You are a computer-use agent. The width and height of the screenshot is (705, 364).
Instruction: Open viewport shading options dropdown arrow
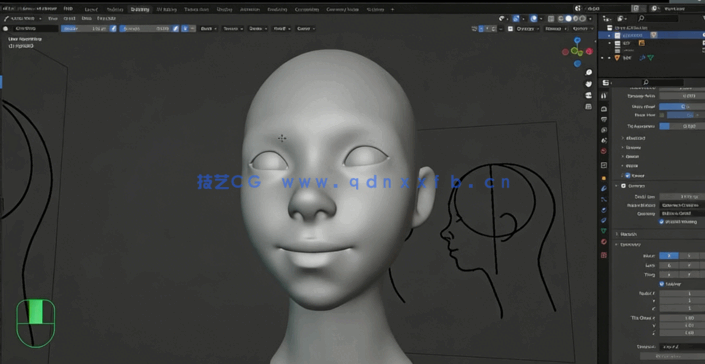[x=590, y=18]
